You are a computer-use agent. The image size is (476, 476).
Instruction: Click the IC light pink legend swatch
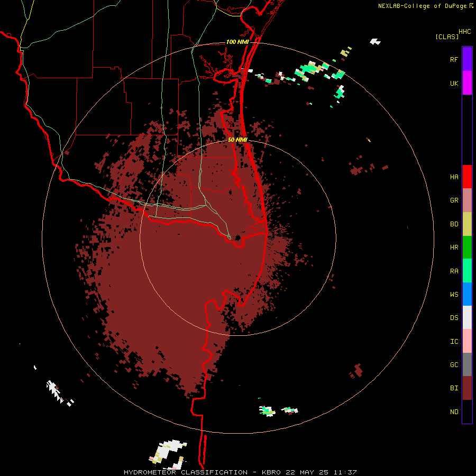pos(467,341)
